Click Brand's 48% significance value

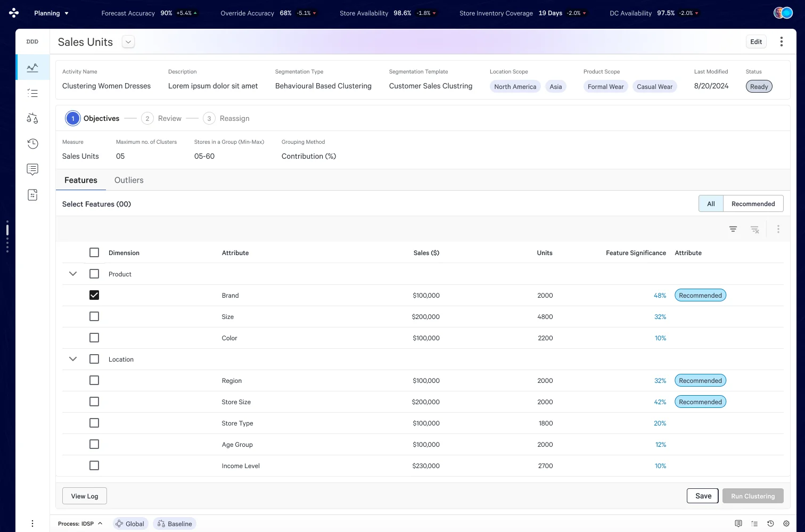click(x=660, y=296)
